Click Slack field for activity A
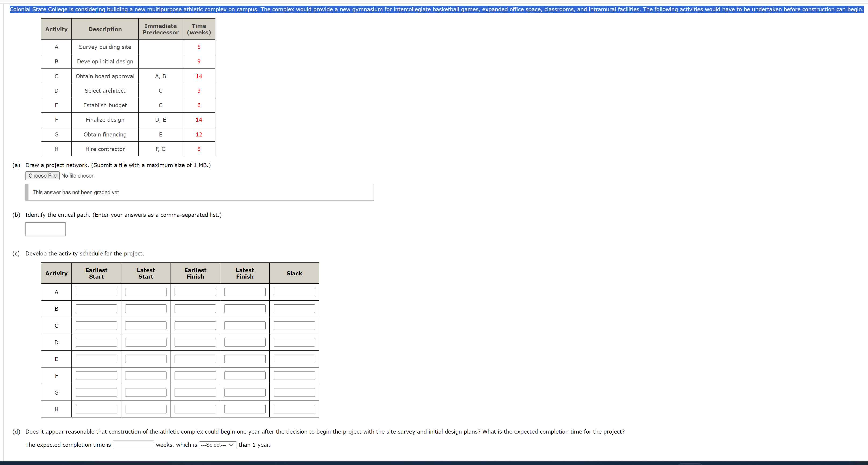This screenshot has width=868, height=465. tap(294, 292)
